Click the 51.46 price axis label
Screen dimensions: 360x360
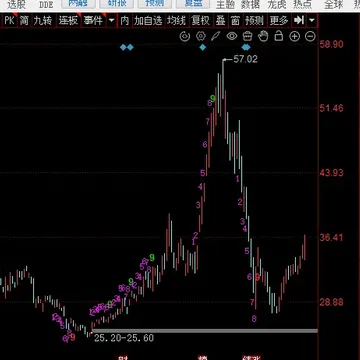coord(332,108)
